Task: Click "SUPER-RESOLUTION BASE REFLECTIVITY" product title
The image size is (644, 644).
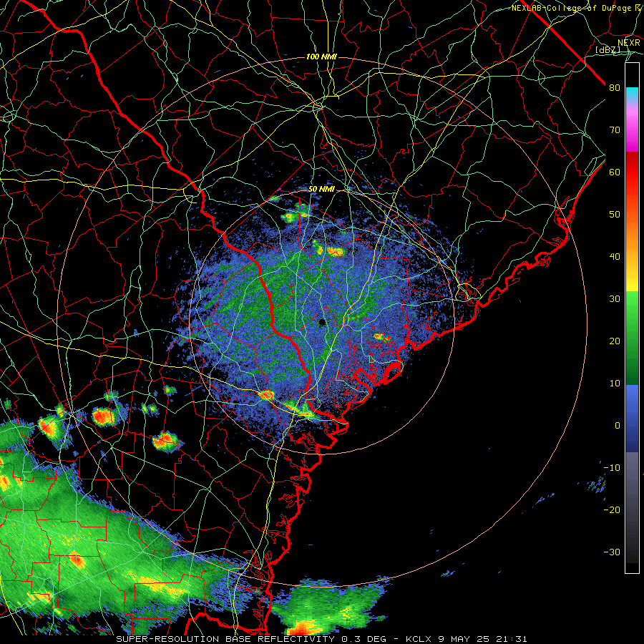Action: pyautogui.click(x=225, y=639)
